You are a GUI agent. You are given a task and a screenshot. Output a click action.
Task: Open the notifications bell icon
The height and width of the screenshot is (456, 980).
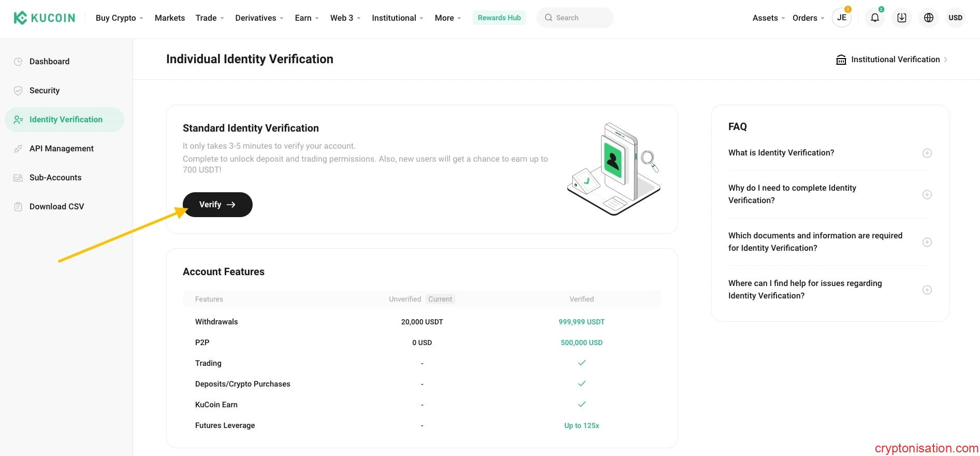click(874, 18)
